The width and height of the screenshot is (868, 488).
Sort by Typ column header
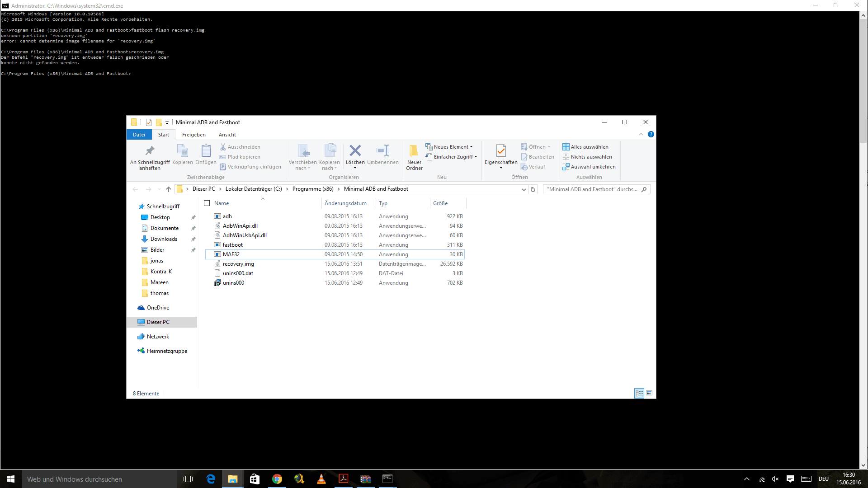coord(383,203)
